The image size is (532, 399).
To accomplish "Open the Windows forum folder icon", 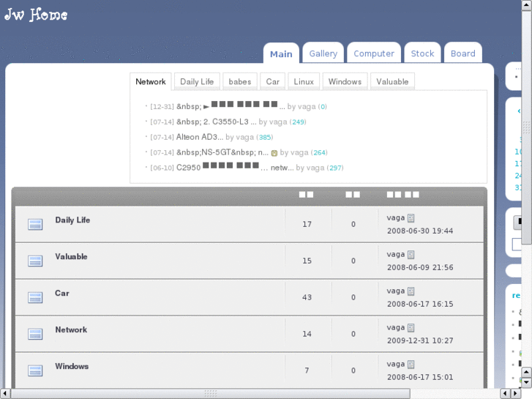I will [35, 371].
